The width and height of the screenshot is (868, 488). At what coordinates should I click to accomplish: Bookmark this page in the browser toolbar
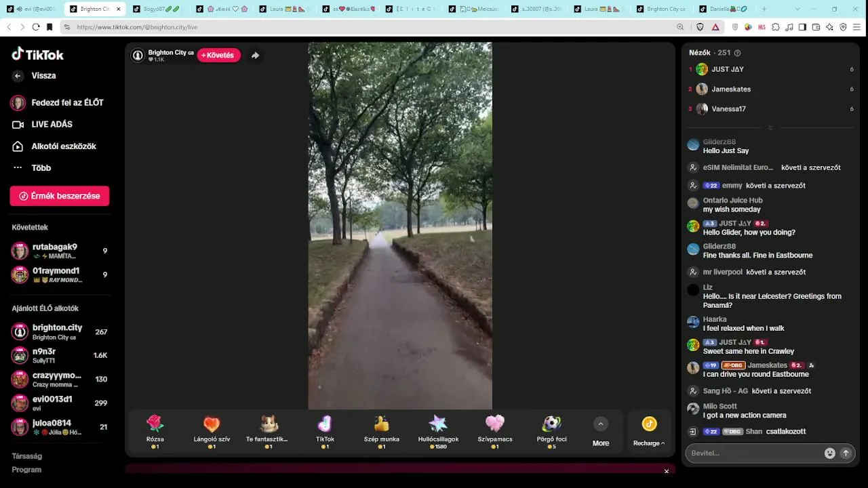50,27
